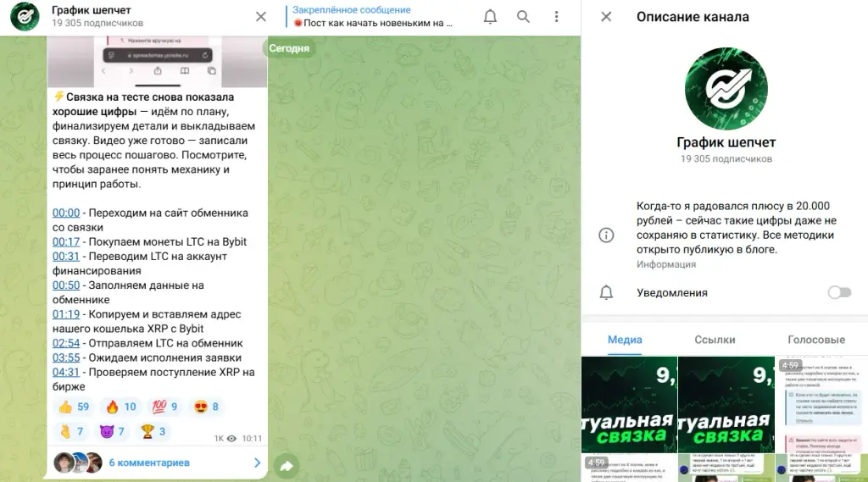Click the Сегодня date badge
The width and height of the screenshot is (868, 482).
coord(289,48)
